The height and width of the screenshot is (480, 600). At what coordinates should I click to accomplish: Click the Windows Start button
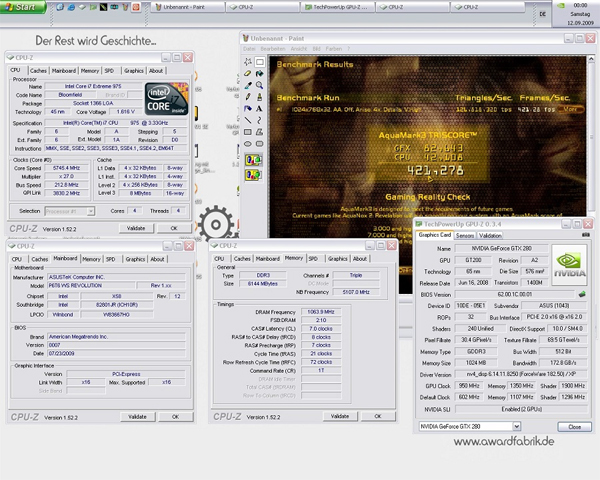point(22,6)
